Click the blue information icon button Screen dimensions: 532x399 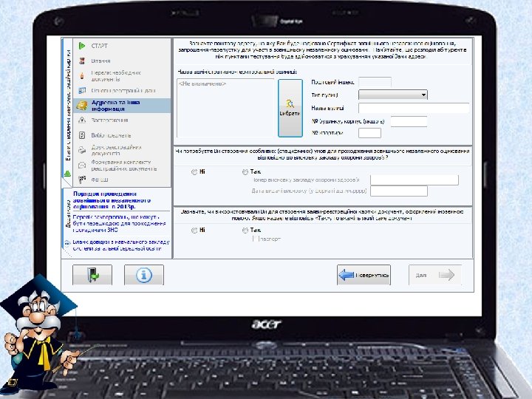coord(144,275)
